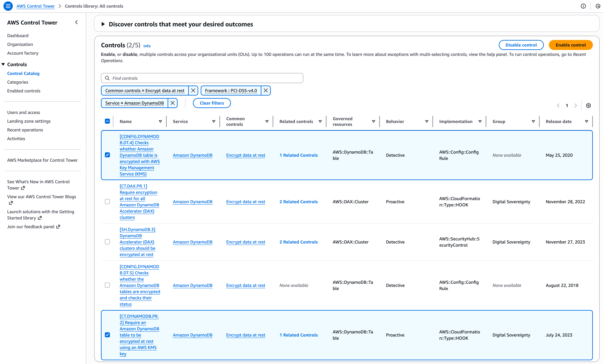Open Landing zone settings
Image resolution: width=603 pixels, height=364 pixels.
29,121
